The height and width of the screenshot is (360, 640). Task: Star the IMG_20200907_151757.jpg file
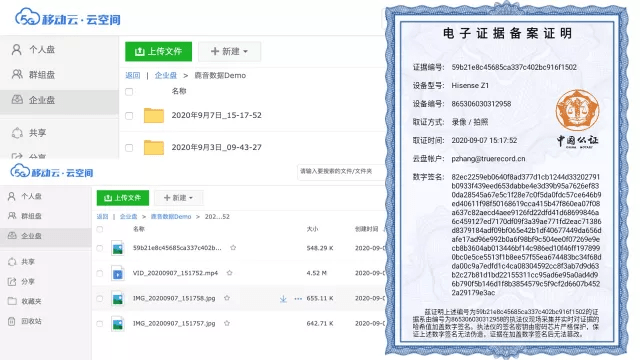(227, 323)
